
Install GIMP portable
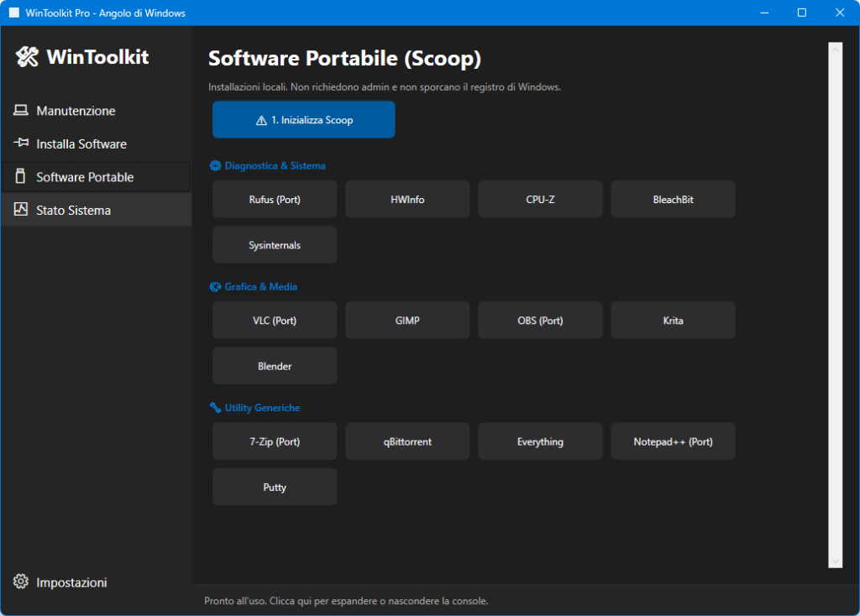(407, 321)
